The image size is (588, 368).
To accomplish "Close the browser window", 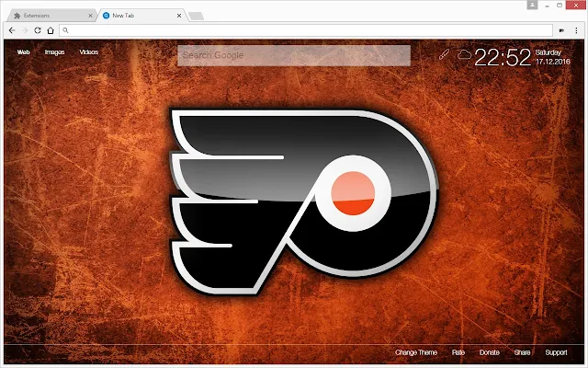I will 576,6.
